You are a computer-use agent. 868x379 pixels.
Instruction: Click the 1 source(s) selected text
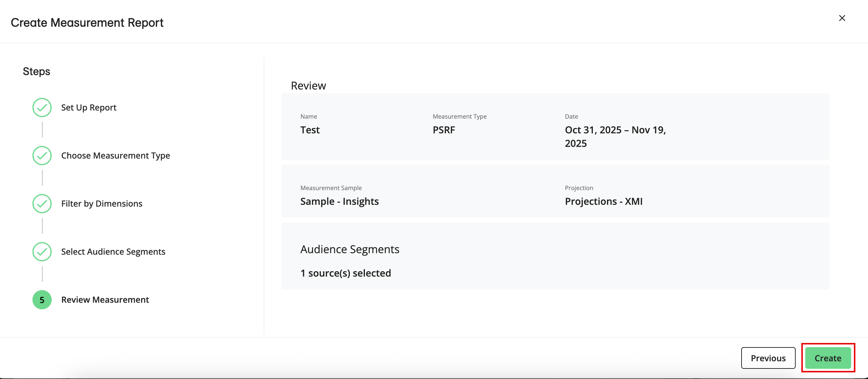tap(346, 273)
